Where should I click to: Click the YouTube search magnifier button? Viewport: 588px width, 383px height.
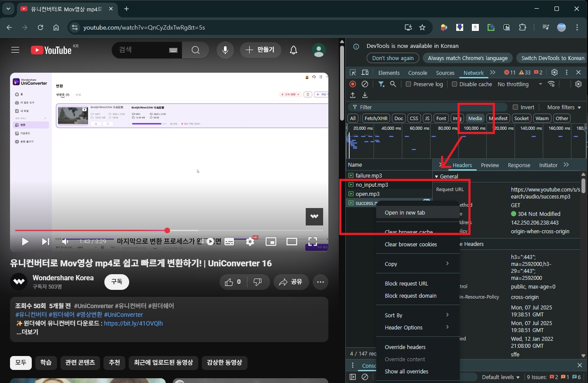click(196, 50)
